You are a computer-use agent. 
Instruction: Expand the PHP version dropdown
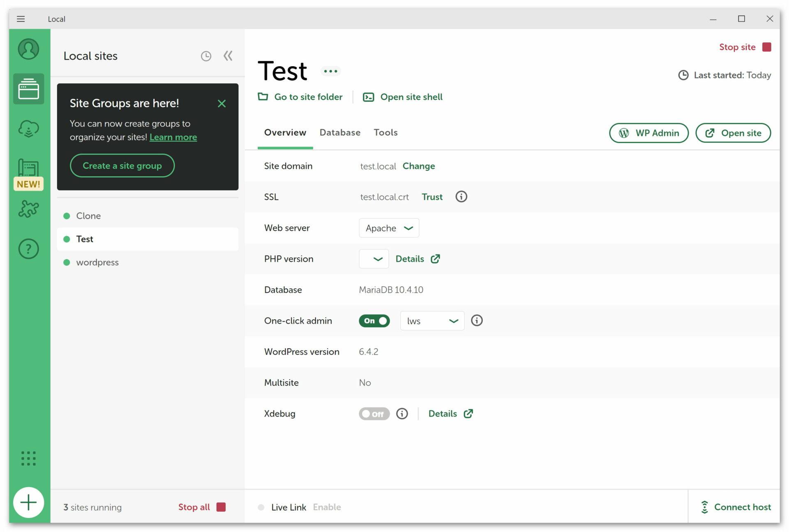pos(374,259)
